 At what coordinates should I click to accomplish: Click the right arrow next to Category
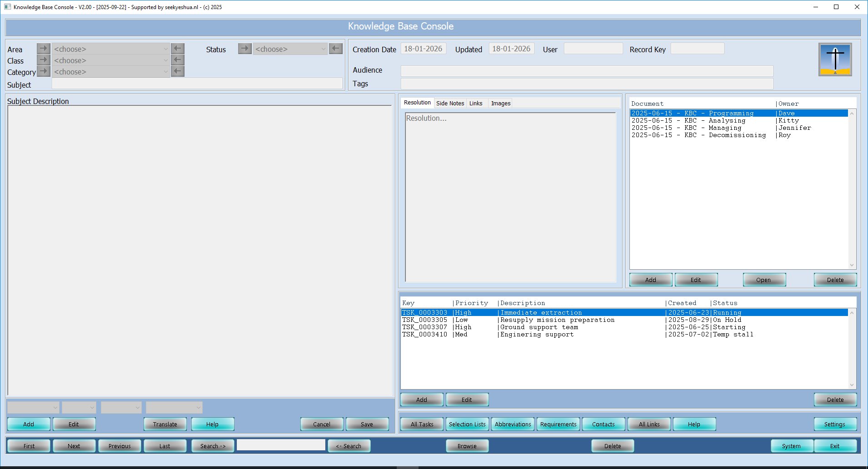click(43, 71)
